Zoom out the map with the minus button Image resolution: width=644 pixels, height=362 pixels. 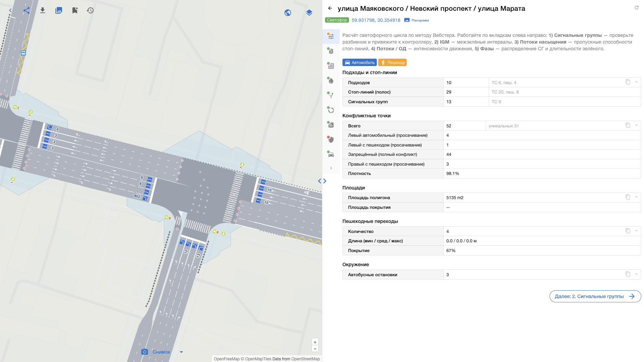point(315,349)
